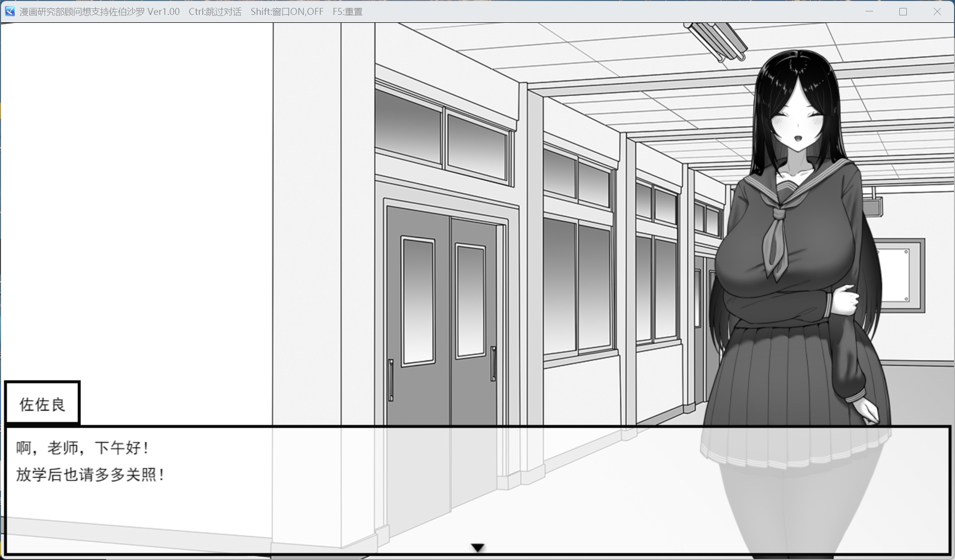Click the character's face
Screen dimensions: 955x560
click(x=798, y=126)
